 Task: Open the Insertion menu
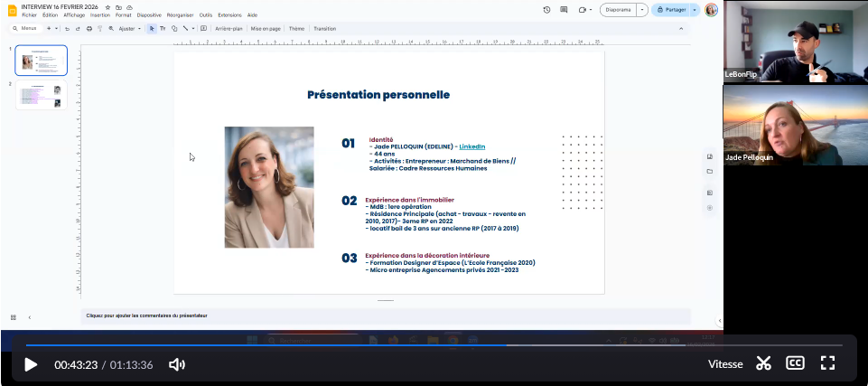pyautogui.click(x=100, y=15)
